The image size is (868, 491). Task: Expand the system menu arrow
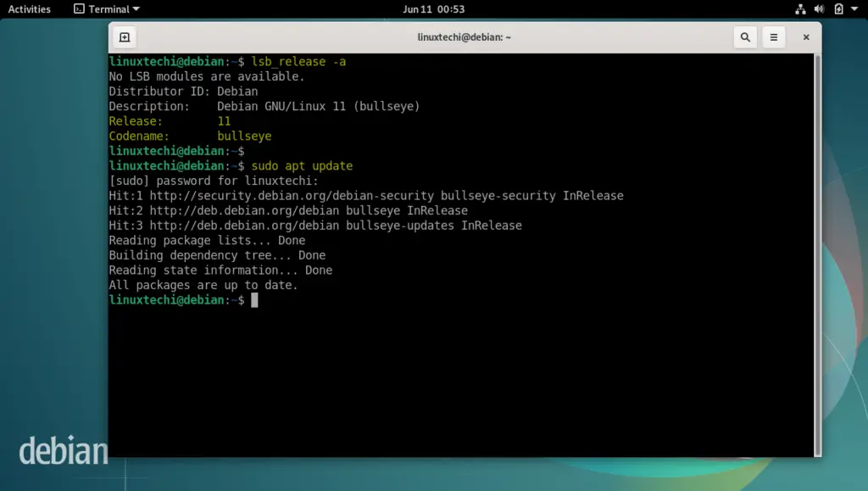854,8
